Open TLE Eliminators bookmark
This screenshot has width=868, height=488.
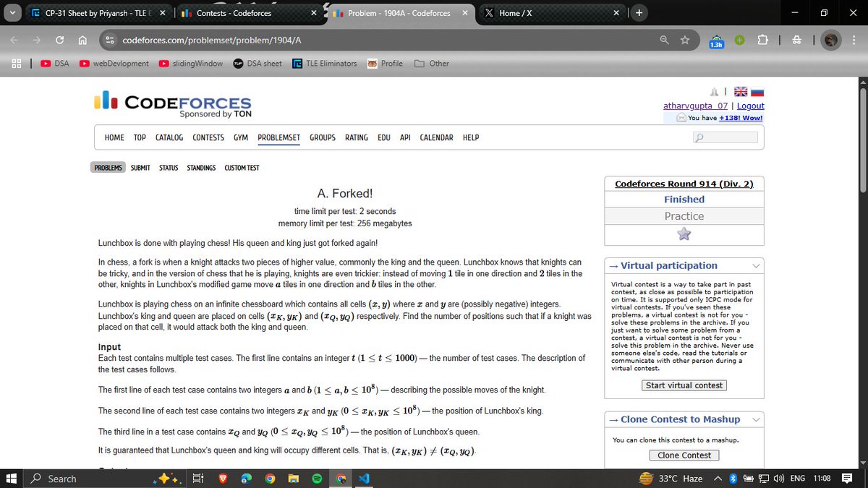(x=325, y=64)
